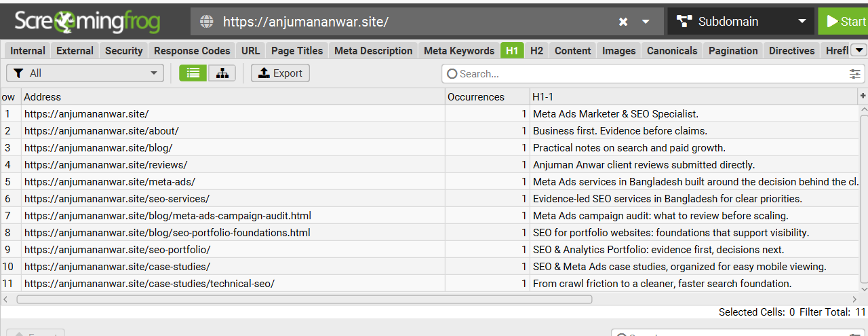Open the Meta Keywords tab
This screenshot has width=868, height=336.
459,50
